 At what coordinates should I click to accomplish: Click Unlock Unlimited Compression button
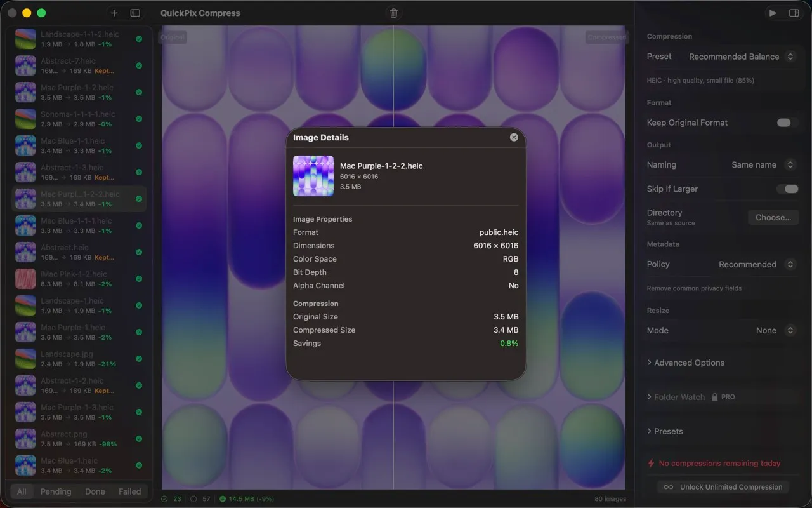coord(723,487)
